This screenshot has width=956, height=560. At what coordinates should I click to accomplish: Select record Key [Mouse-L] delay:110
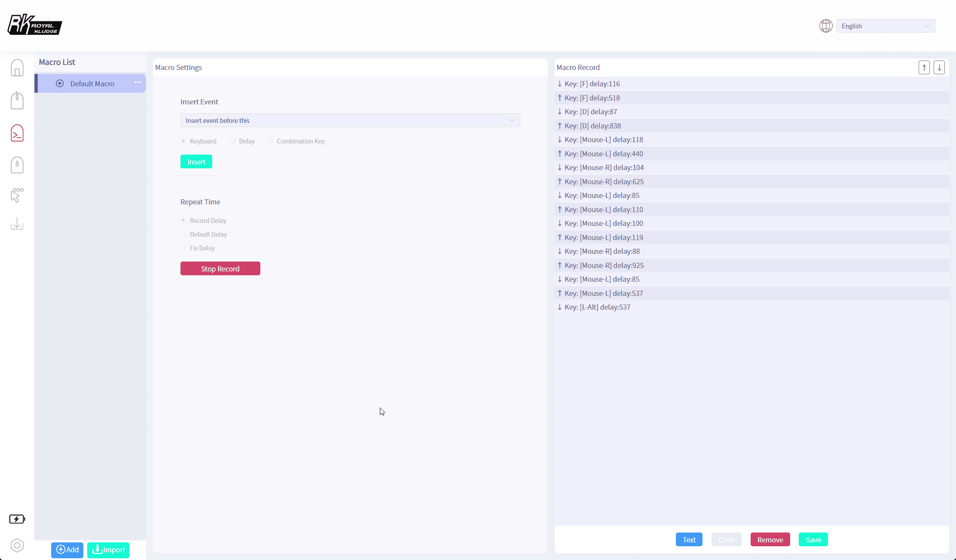tap(752, 210)
